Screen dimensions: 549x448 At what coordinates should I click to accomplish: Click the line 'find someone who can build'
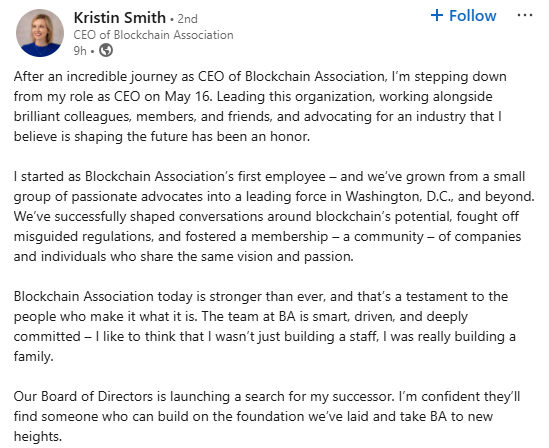(253, 416)
